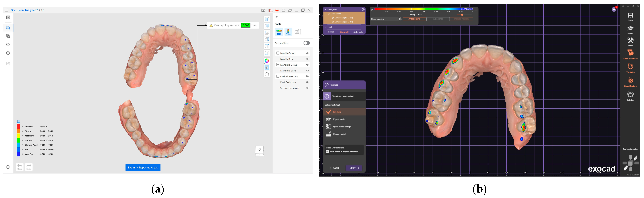The height and width of the screenshot is (198, 644).
Task: Click the Show distances icon
Action: tap(630, 53)
